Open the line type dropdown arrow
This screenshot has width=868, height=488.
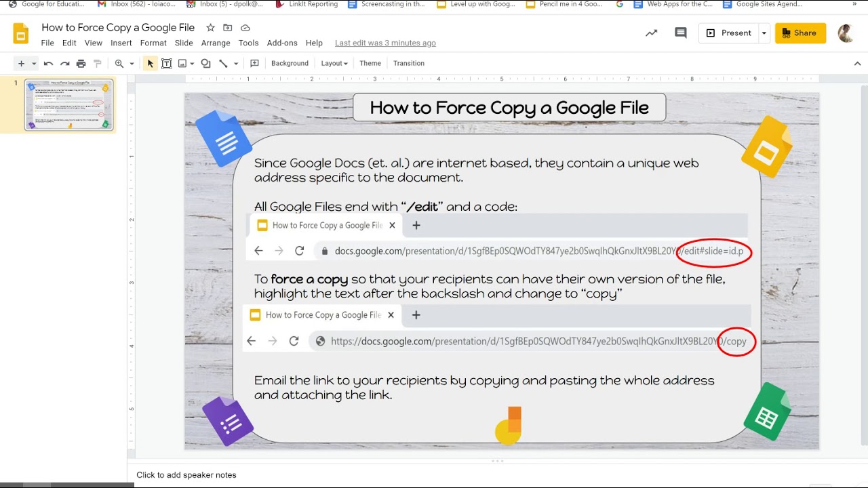click(236, 64)
